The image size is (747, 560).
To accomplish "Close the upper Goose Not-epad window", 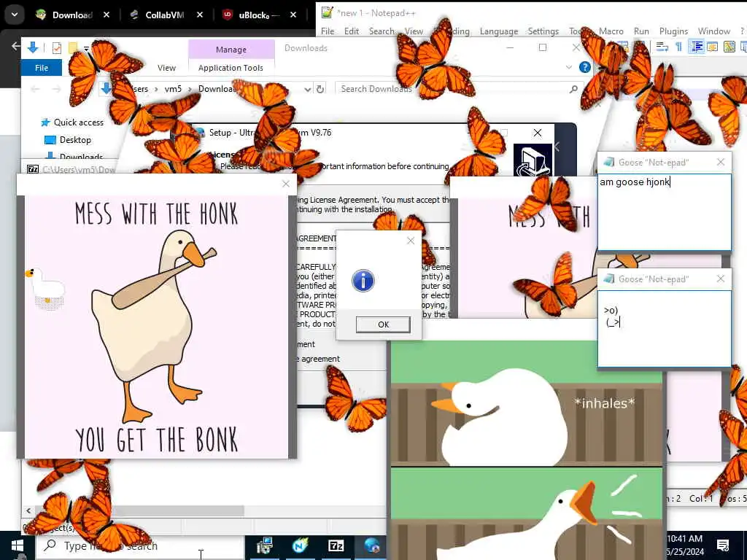I will click(x=721, y=163).
